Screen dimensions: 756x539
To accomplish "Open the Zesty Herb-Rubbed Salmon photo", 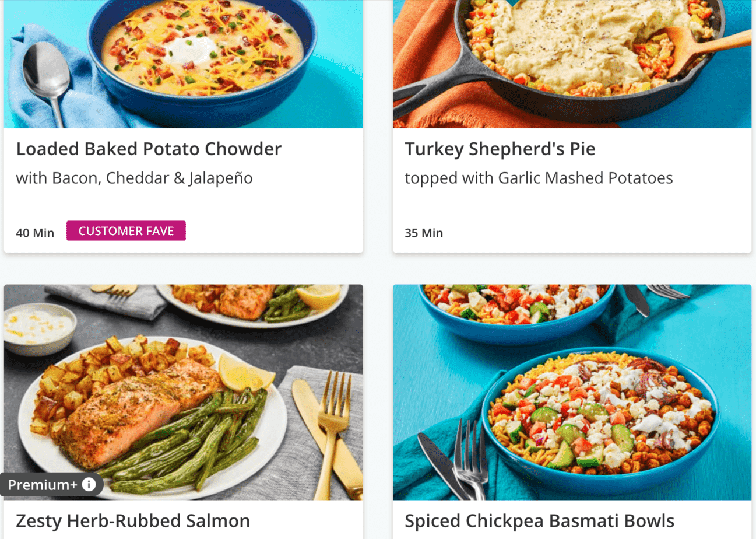I will 184,392.
